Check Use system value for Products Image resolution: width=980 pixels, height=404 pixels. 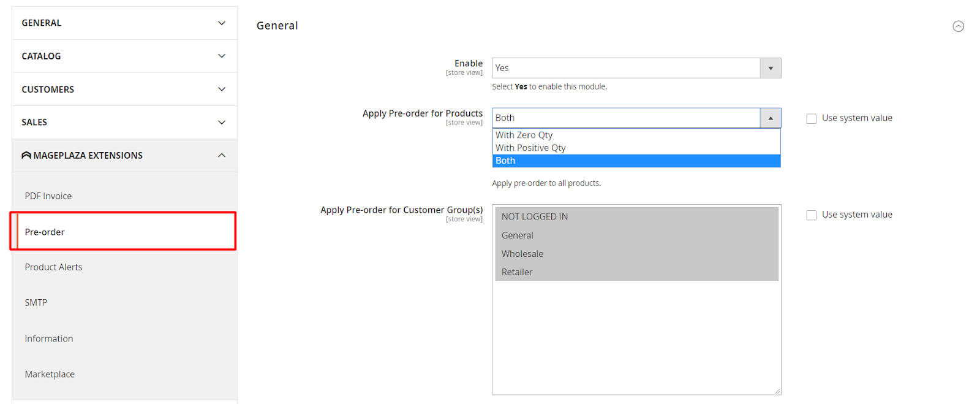[x=812, y=119]
